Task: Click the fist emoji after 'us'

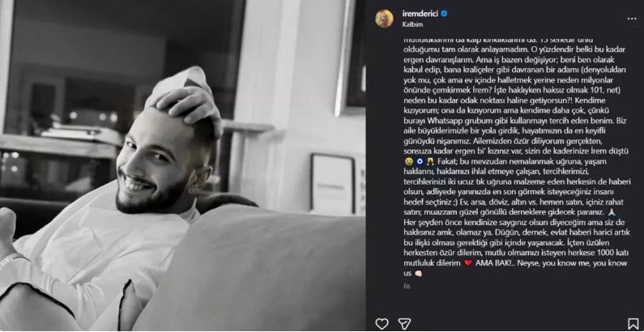Action: (418, 274)
